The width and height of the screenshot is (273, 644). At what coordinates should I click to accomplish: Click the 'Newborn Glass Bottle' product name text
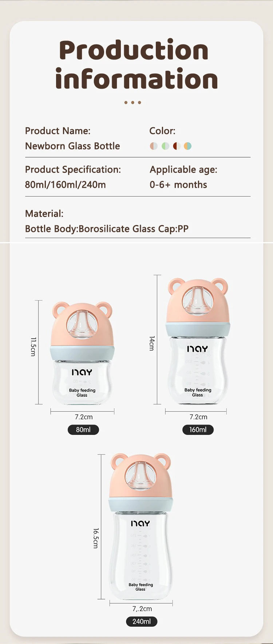tap(72, 146)
